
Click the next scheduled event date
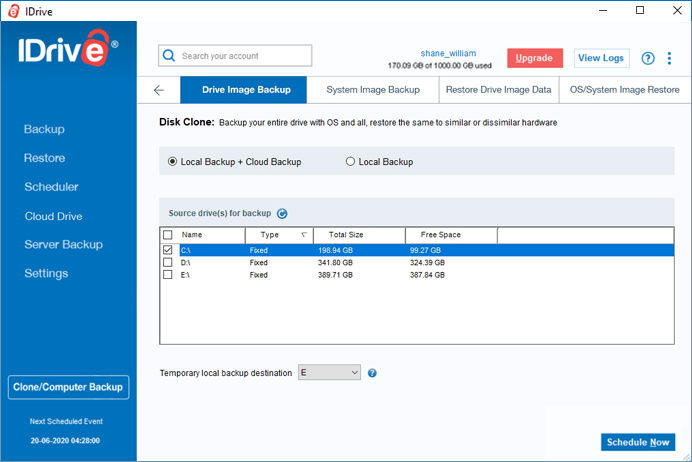point(65,440)
